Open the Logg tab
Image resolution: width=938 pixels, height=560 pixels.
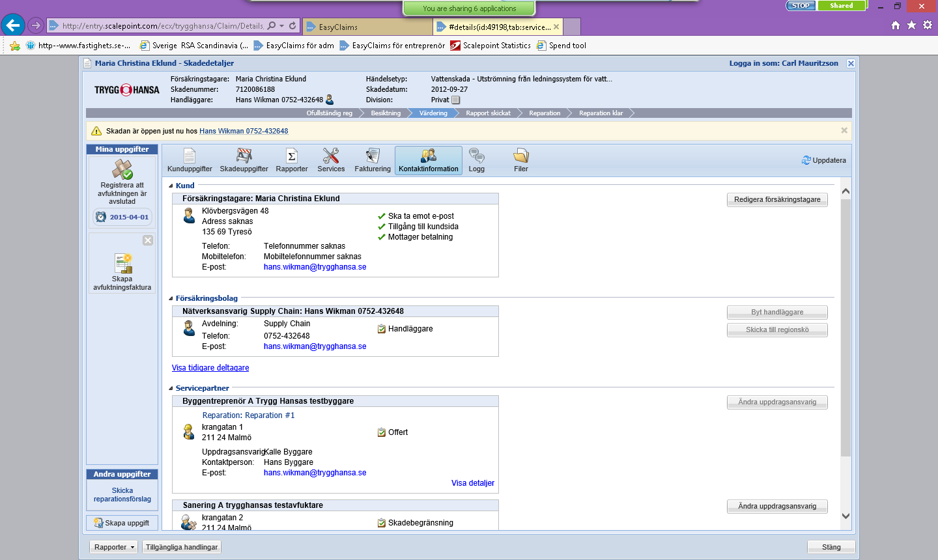(477, 160)
